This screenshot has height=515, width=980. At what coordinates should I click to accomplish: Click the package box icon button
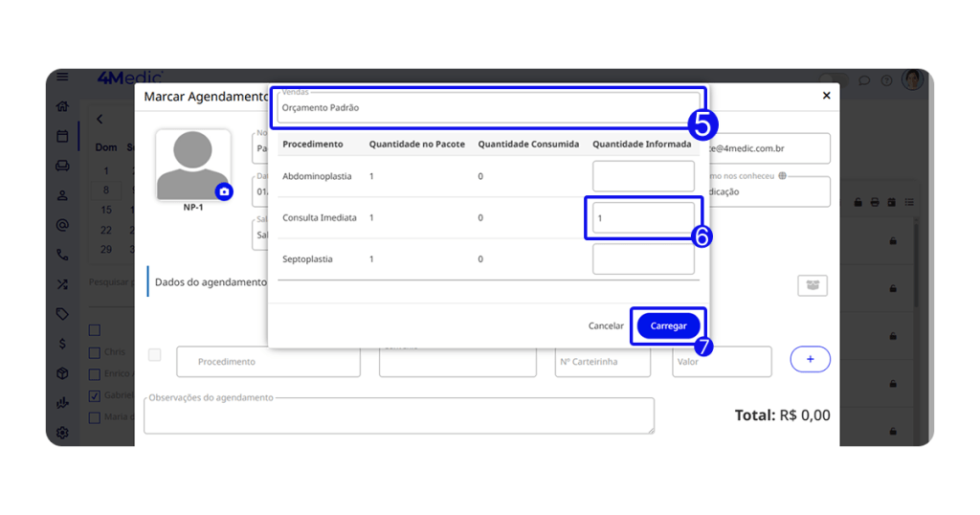[812, 285]
